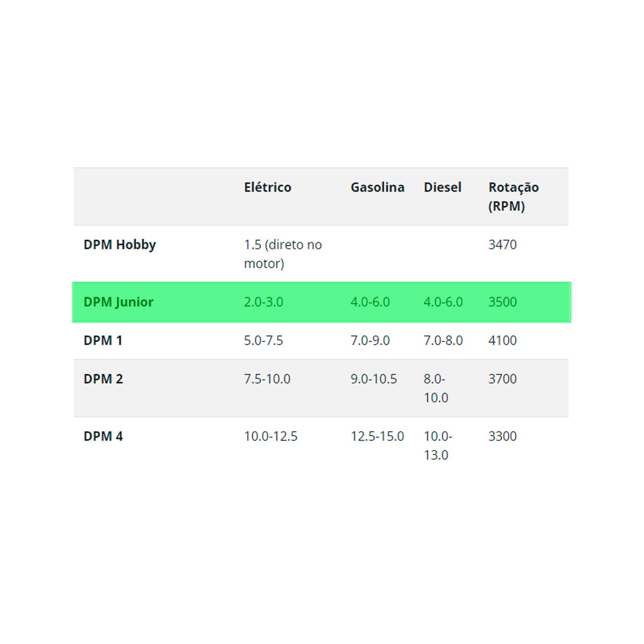Click the 2.0-3.0 electric value

tap(263, 302)
